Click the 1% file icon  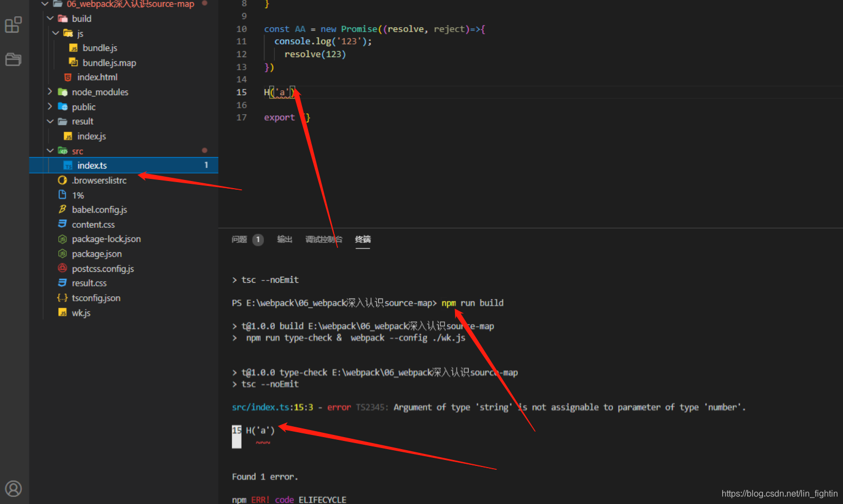63,195
